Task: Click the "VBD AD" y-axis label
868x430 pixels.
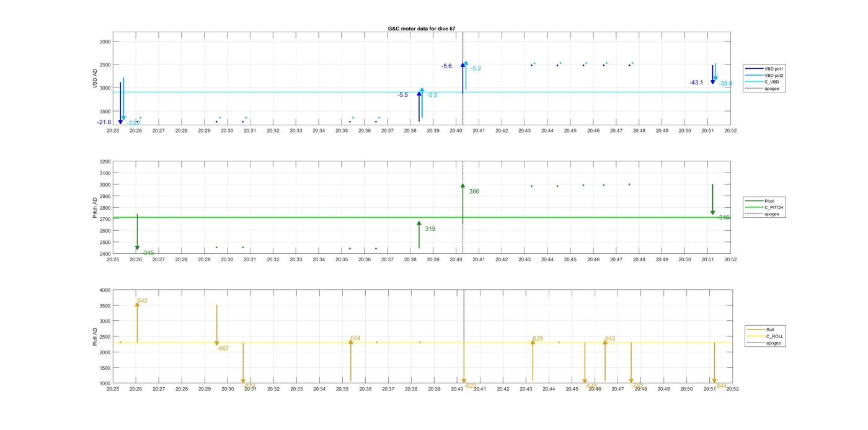Action: (x=95, y=78)
